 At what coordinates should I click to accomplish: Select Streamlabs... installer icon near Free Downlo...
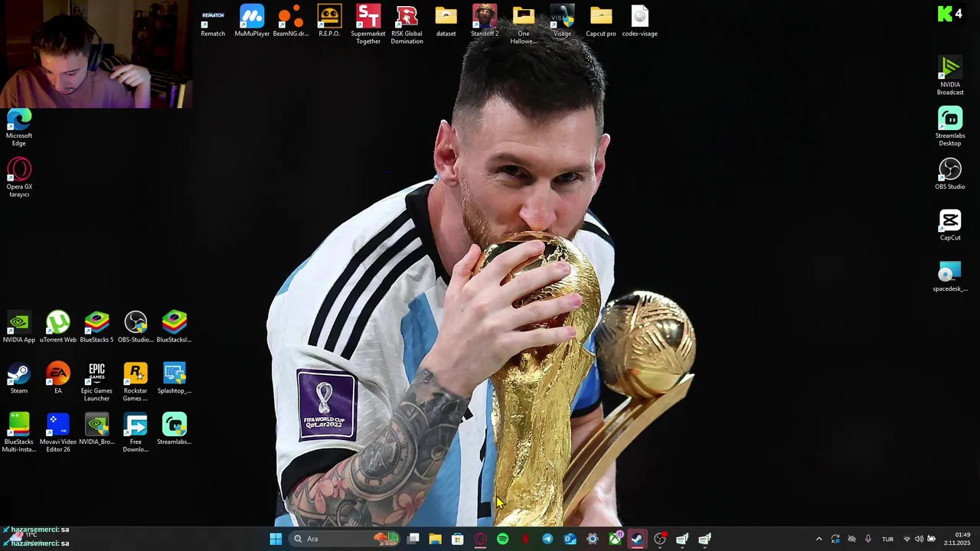tap(174, 429)
